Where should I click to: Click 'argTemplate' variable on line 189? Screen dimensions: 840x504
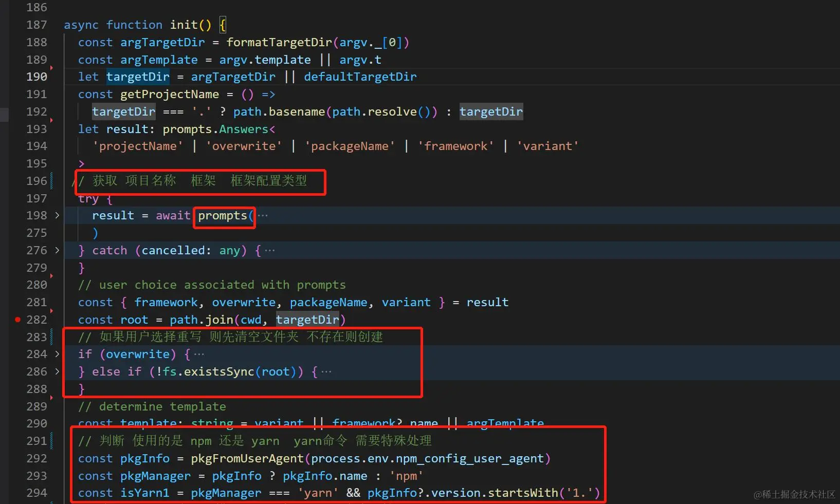(159, 60)
